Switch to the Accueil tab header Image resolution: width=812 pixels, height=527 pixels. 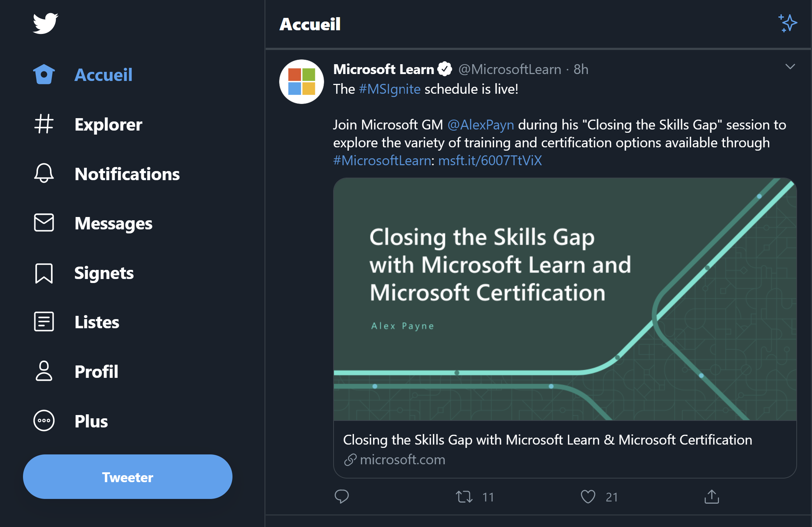click(310, 24)
